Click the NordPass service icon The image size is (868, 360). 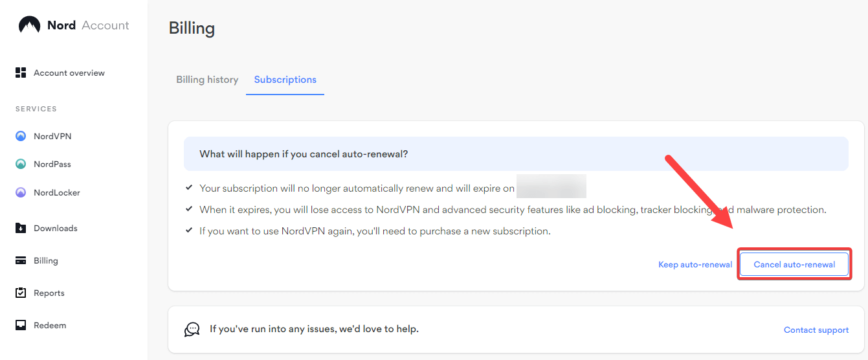[21, 164]
